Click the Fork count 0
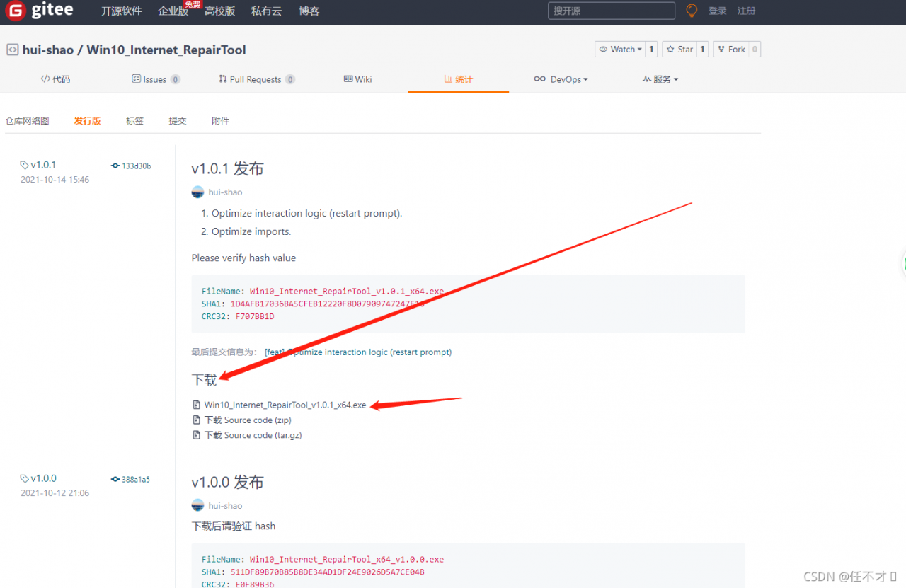The width and height of the screenshot is (906, 588). click(755, 50)
